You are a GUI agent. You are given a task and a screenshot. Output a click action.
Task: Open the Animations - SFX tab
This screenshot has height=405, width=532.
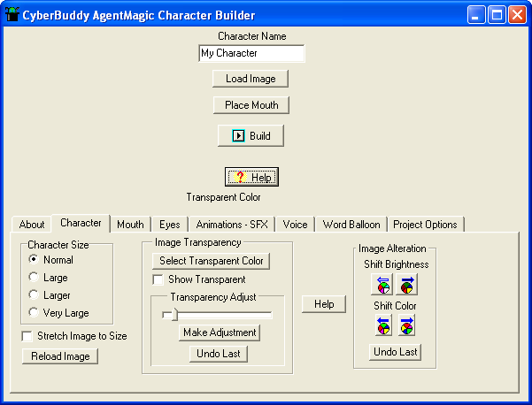pyautogui.click(x=234, y=225)
